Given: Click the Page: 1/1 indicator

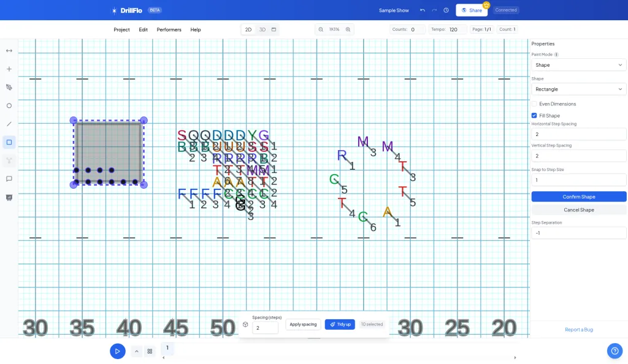Looking at the screenshot, I should point(481,29).
